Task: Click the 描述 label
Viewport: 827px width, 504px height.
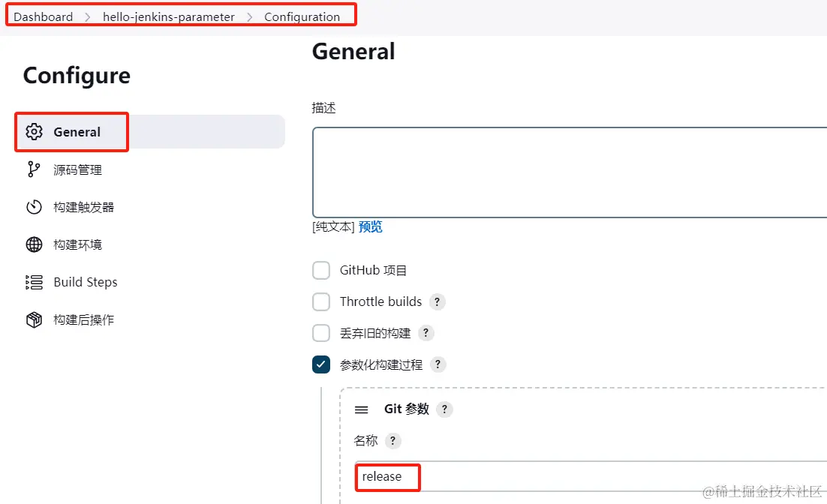Action: [x=324, y=108]
